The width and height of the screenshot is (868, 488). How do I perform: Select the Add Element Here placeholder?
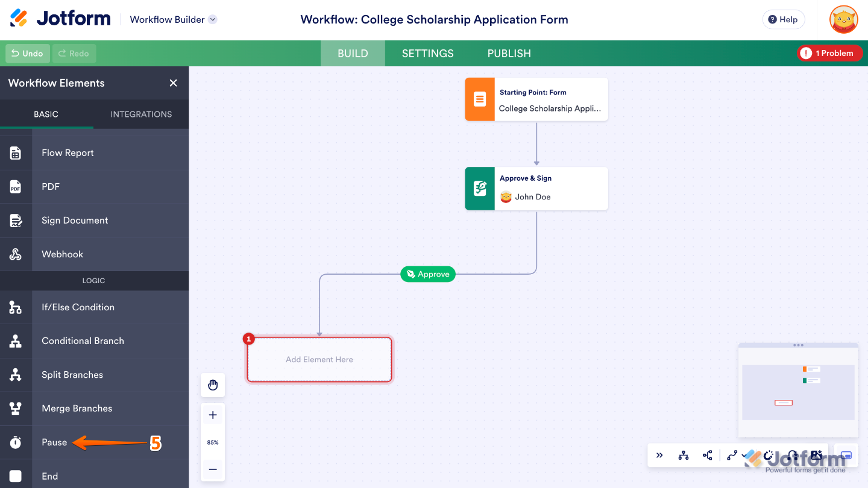[x=319, y=359]
